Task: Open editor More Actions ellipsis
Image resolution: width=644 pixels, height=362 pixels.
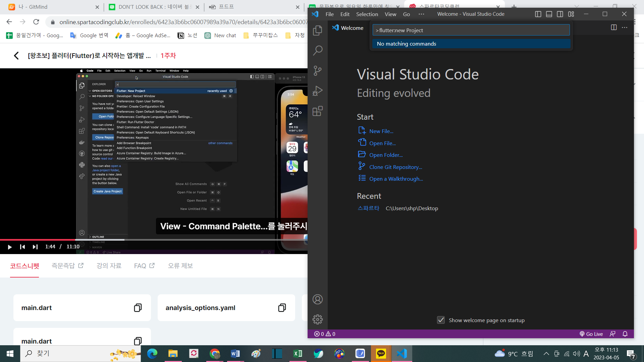Action: pos(625,27)
